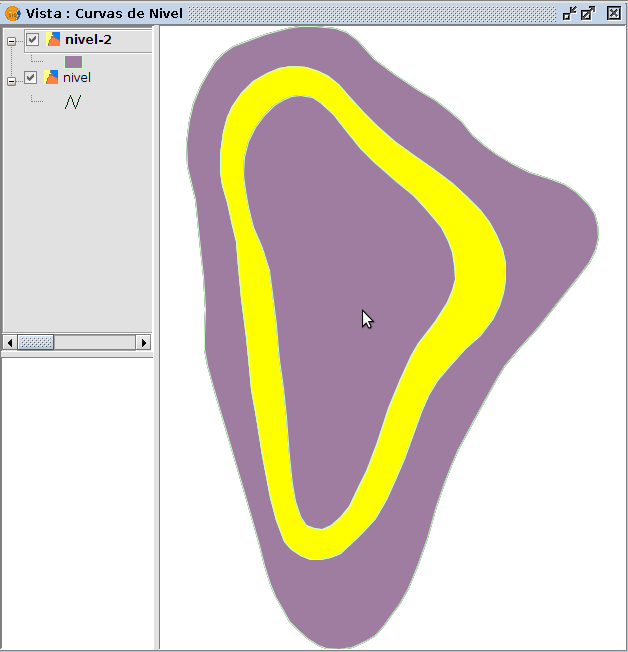Image resolution: width=628 pixels, height=652 pixels.
Task: Click the purple legend swatch under nivel-2
Action: pos(73,61)
